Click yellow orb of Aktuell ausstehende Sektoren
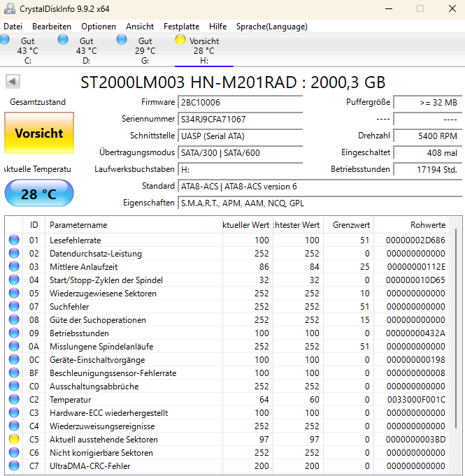The image size is (465, 476). tap(14, 439)
